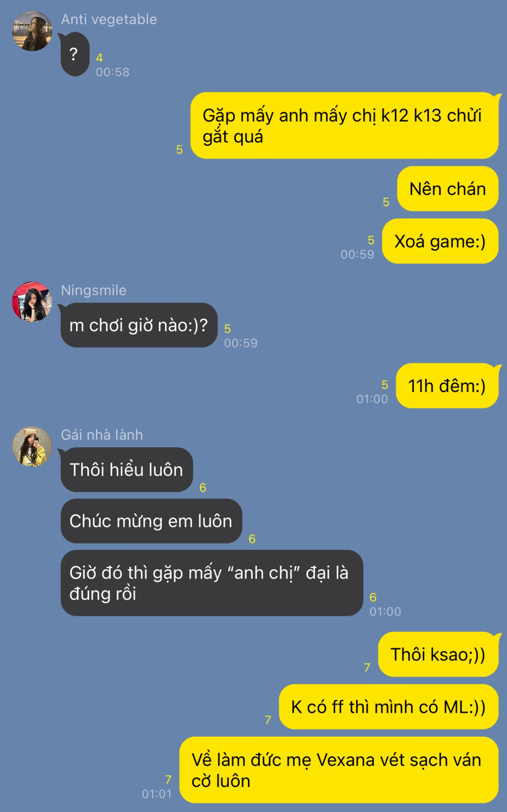Select the 'm chơi giờ nào:)?' message
507x812 pixels.
click(139, 325)
